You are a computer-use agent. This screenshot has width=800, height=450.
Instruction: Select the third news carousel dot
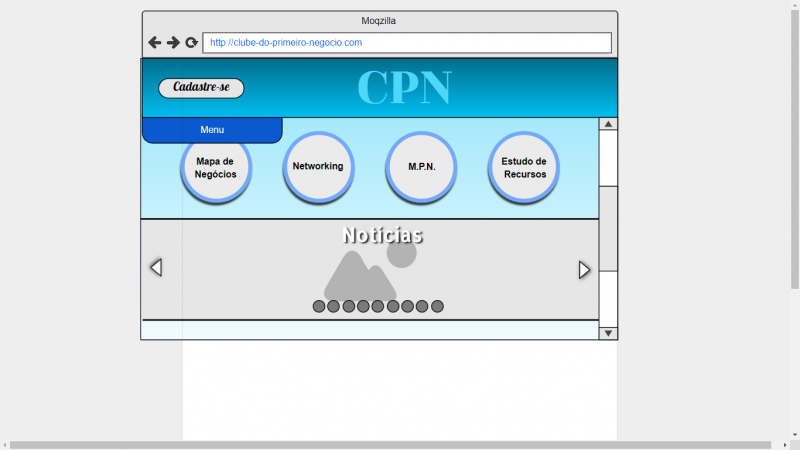point(349,306)
